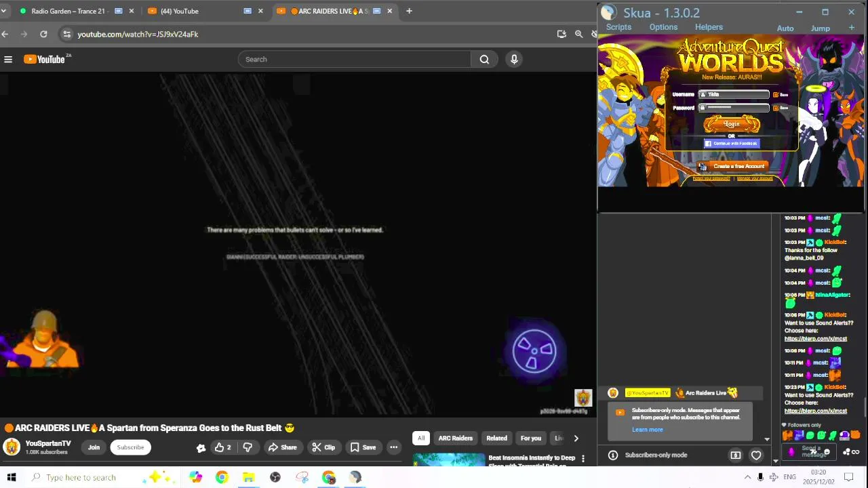The image size is (868, 488).
Task: Open the remix icon left of like button
Action: (201, 447)
